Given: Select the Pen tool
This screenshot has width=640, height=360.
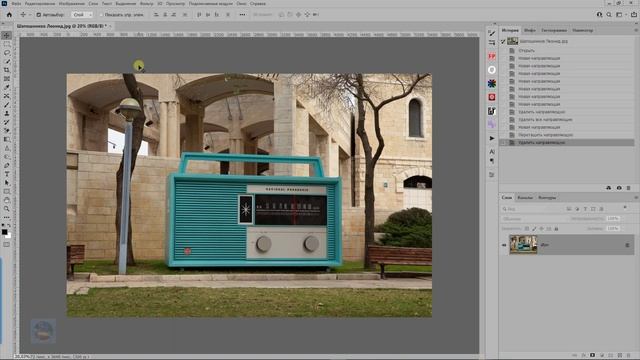Looking at the screenshot, I should coord(7,165).
